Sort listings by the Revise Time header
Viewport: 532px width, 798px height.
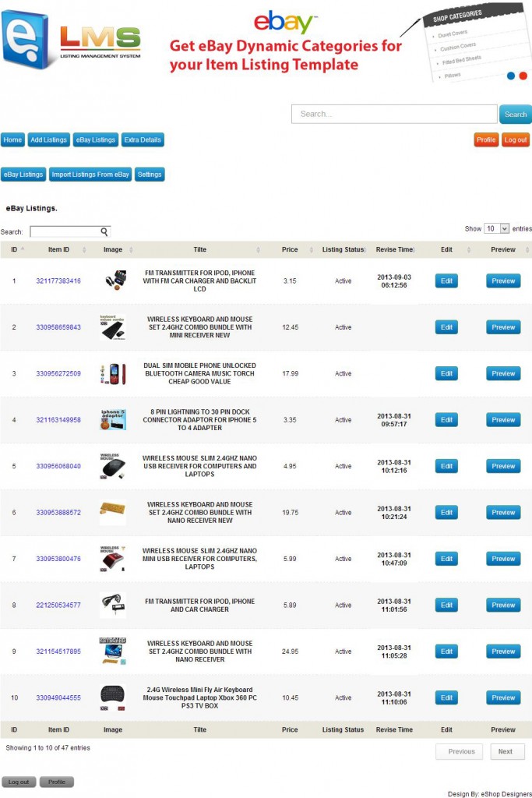click(394, 249)
